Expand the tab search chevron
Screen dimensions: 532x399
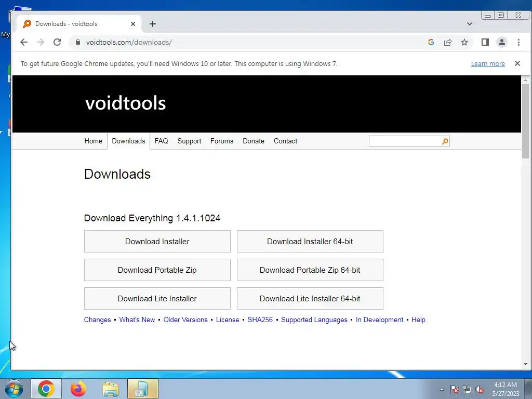click(470, 24)
